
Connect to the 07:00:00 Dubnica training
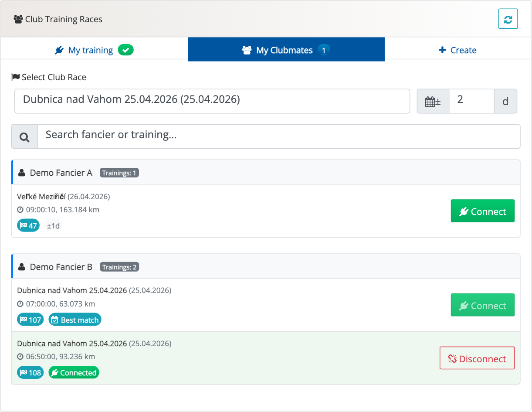482,305
